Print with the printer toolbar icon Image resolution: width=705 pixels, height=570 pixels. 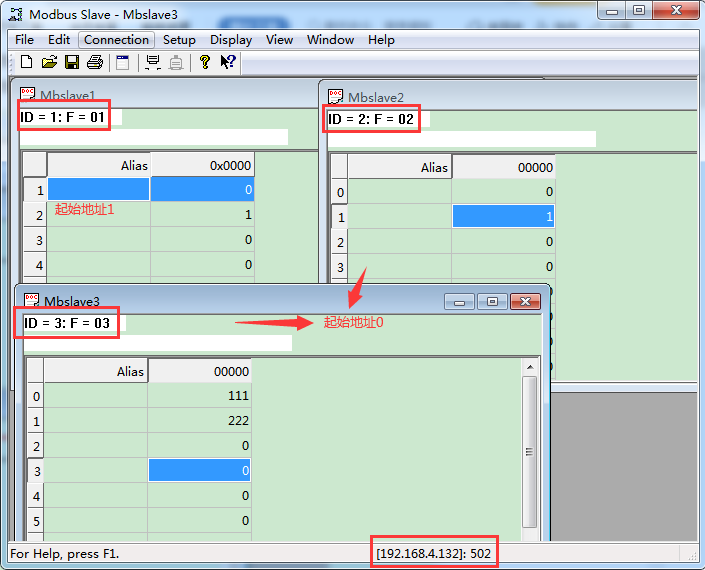pos(95,62)
